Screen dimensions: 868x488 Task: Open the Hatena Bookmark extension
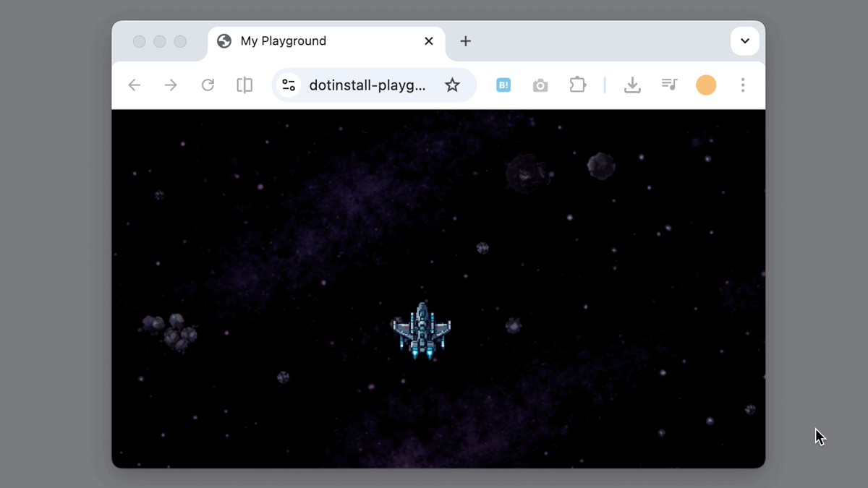tap(503, 85)
